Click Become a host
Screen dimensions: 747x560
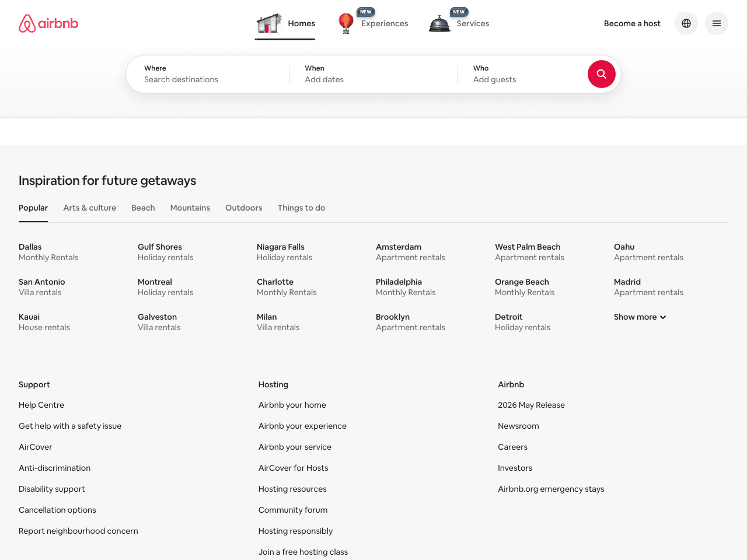632,23
